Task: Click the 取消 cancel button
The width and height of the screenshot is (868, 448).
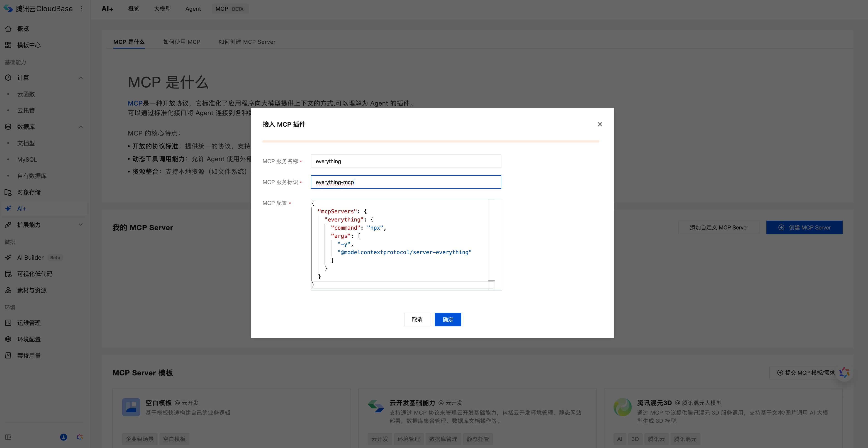Action: click(417, 320)
